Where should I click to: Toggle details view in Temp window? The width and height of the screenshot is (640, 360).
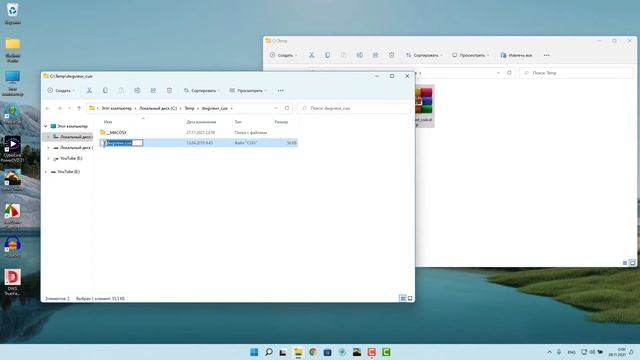point(624,263)
